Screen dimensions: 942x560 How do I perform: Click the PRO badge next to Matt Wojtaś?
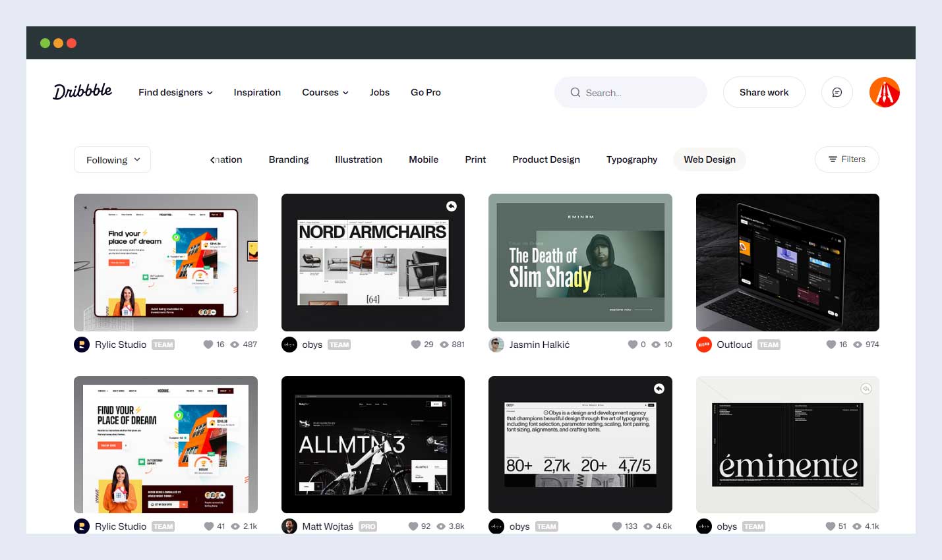point(368,526)
